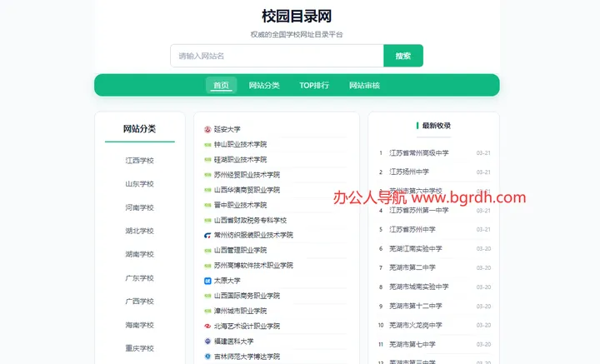Open the 网站分类 menu item
This screenshot has height=364, width=600.
coord(264,85)
